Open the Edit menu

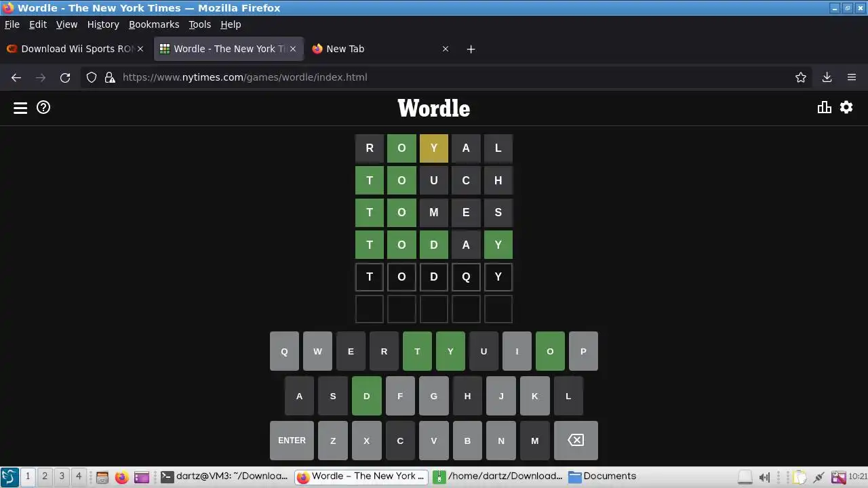(x=38, y=24)
